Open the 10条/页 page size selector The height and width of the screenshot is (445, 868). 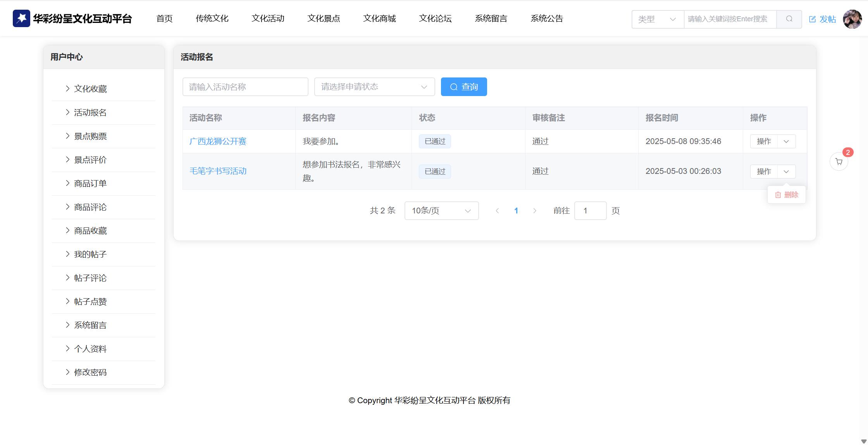point(441,211)
